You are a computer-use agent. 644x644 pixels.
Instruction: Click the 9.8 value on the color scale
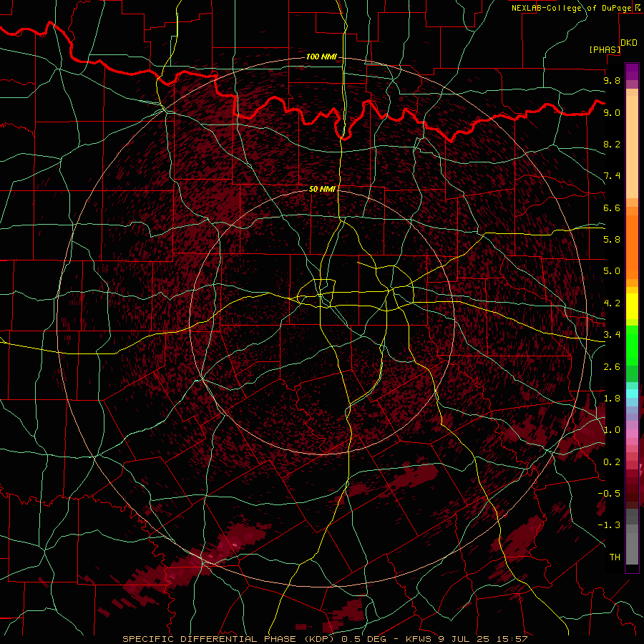click(612, 80)
